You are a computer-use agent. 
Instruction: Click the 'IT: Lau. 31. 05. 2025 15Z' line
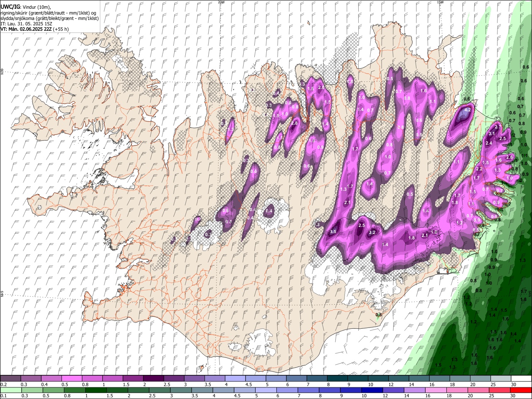[x=26, y=24]
